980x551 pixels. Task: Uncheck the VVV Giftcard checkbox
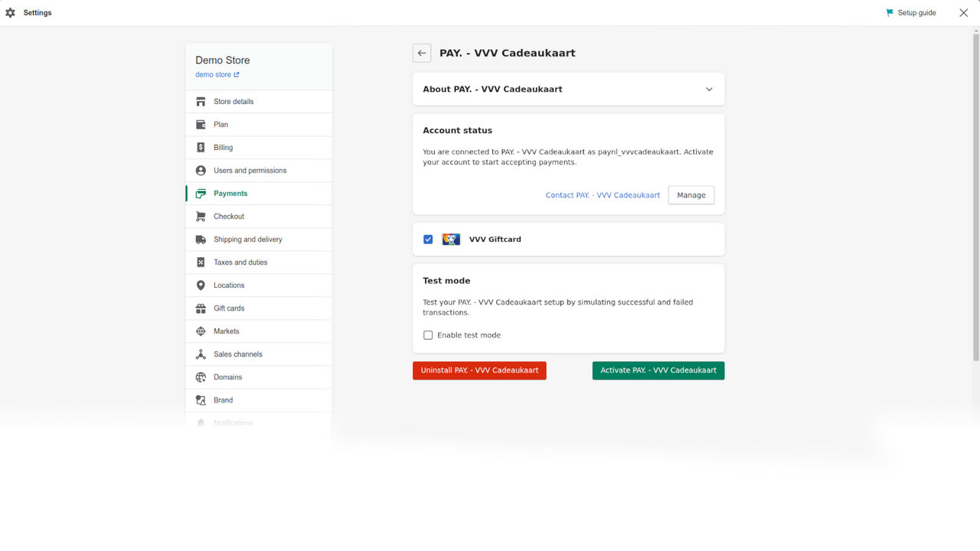[x=428, y=240]
